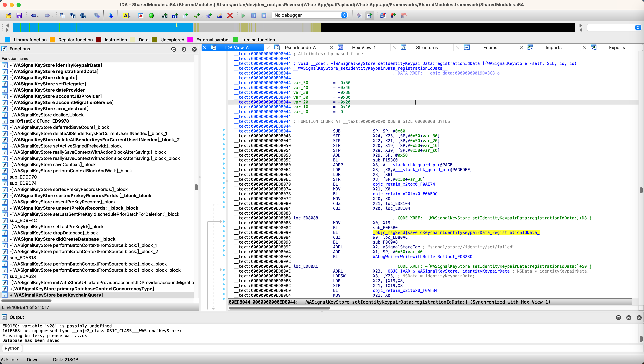Click the red X delete toolbar icon
The height and width of the screenshot is (364, 644).
pyautogui.click(x=230, y=16)
